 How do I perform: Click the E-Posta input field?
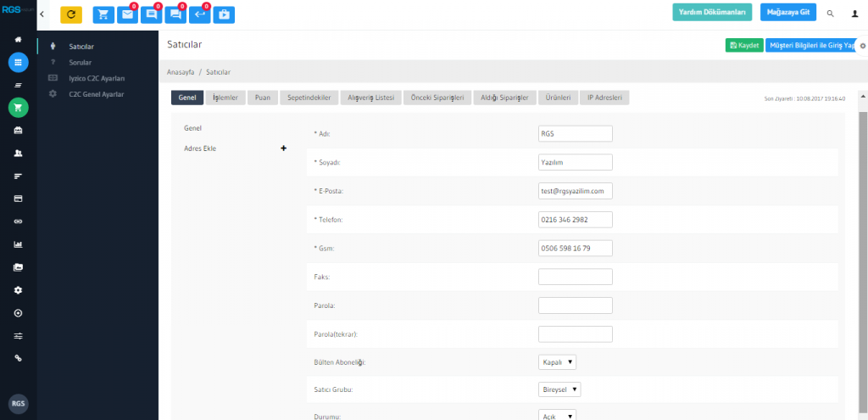(575, 191)
